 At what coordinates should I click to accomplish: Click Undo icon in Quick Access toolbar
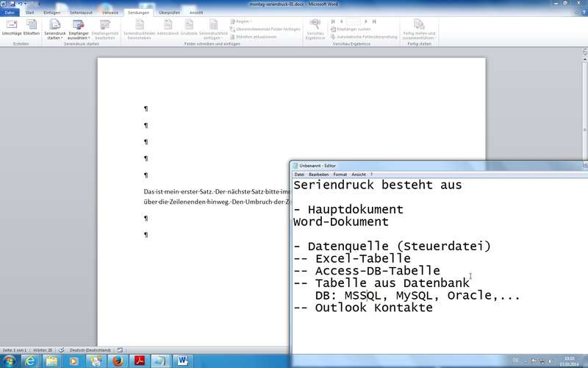point(20,4)
